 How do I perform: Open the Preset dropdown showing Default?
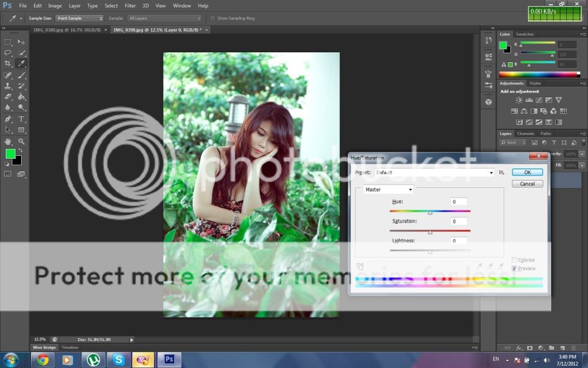coord(435,172)
